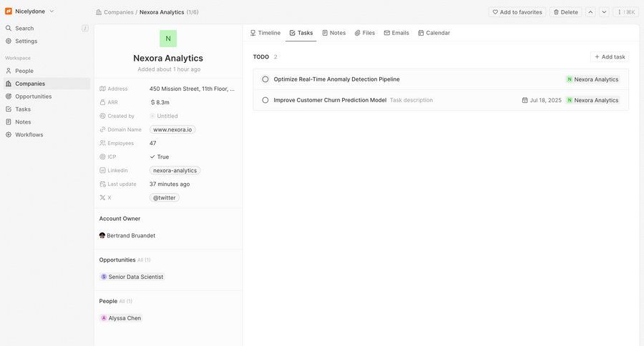Image resolution: width=644 pixels, height=346 pixels.
Task: Open Settings gear icon in sidebar
Action: coord(8,41)
